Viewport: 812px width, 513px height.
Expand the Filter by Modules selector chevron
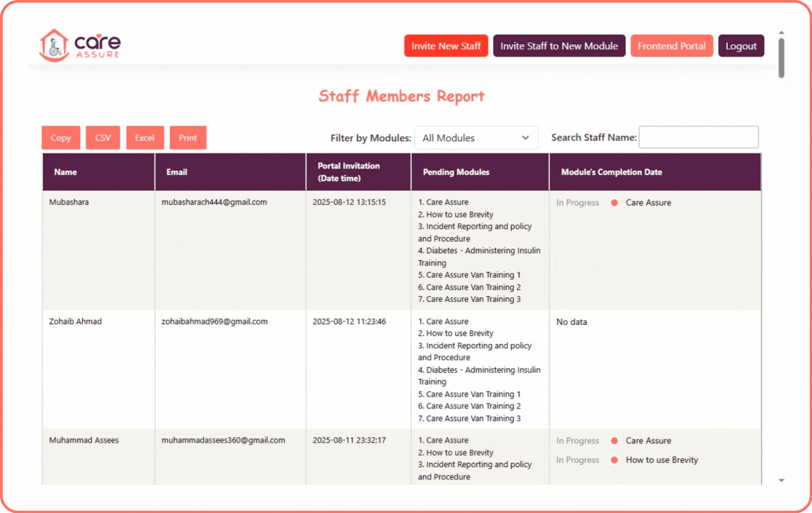point(525,138)
